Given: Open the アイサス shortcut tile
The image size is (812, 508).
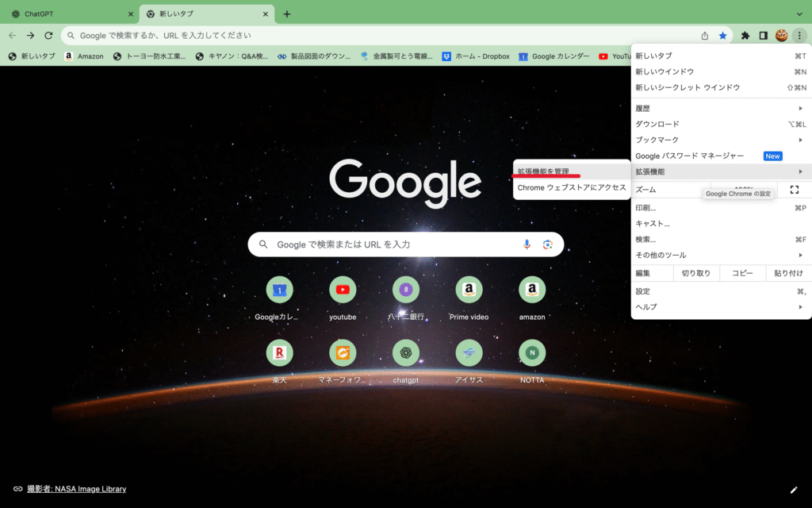Looking at the screenshot, I should click(469, 361).
